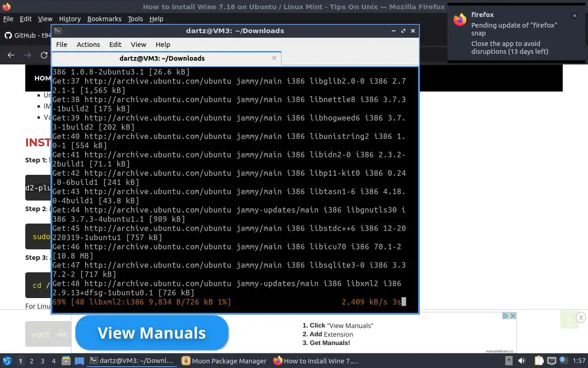The image size is (588, 368).
Task: Open terminal Edit menu
Action: (x=115, y=45)
